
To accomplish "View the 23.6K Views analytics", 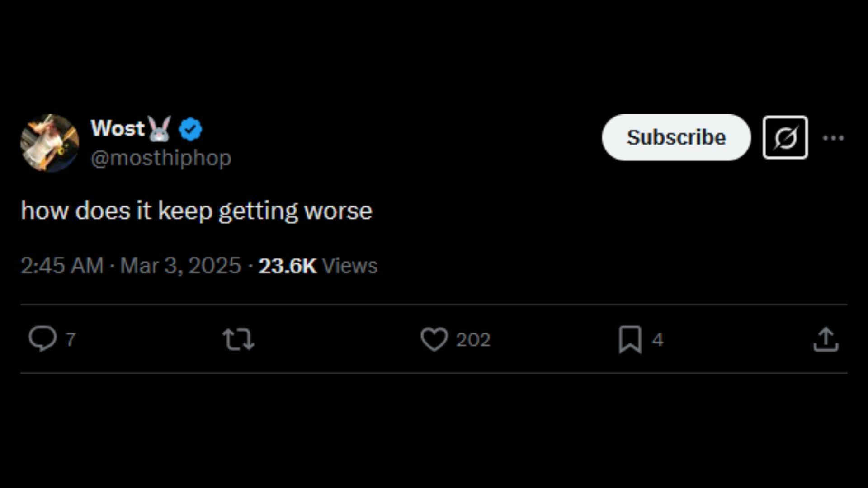I will click(318, 266).
